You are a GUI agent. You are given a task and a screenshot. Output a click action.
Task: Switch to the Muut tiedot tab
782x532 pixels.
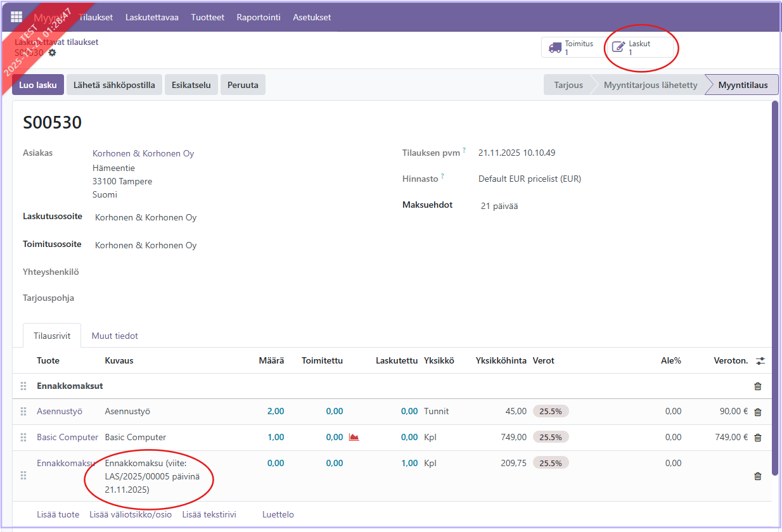115,336
